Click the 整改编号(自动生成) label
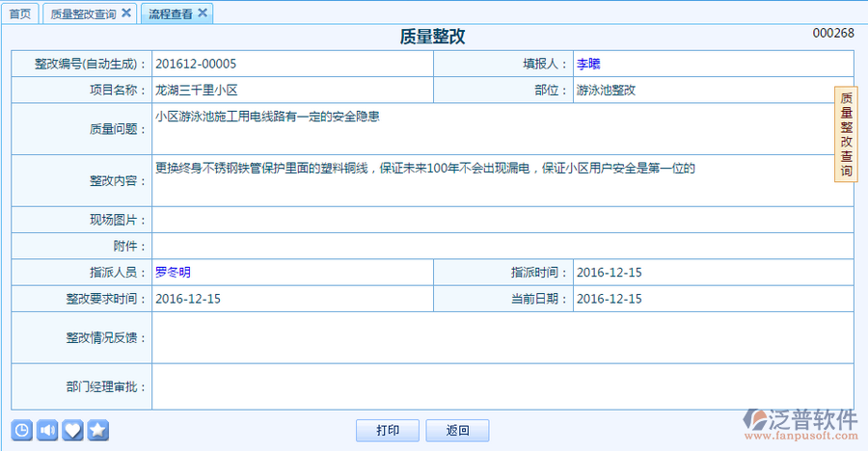Viewport: 868px width, 451px height. point(91,65)
